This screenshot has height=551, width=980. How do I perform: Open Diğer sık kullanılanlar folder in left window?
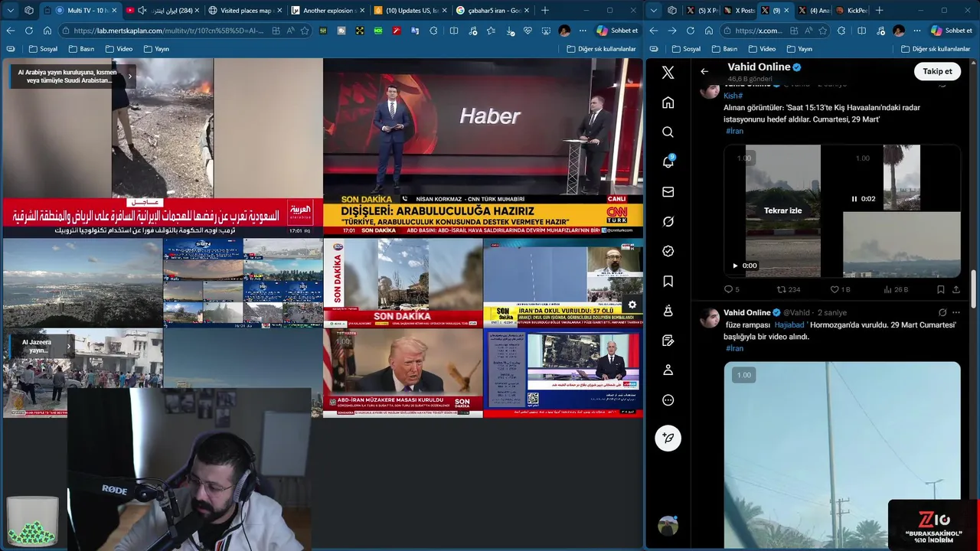601,49
